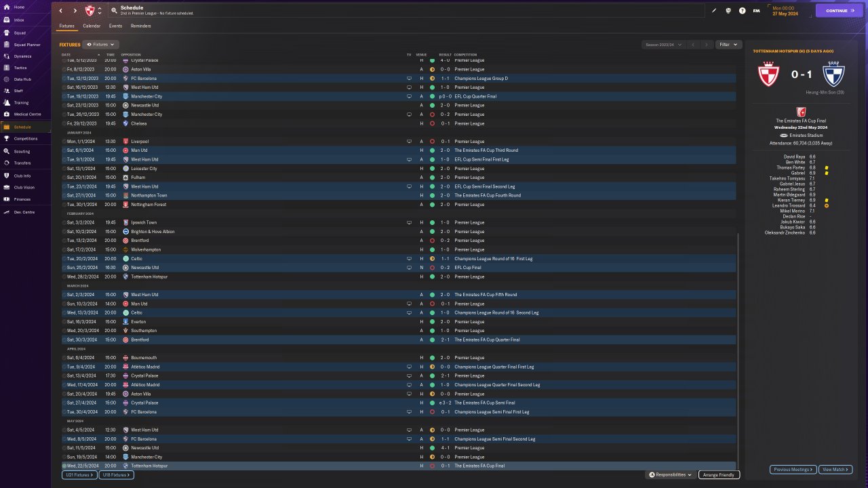Image resolution: width=868 pixels, height=488 pixels.
Task: Open the Medical Centre icon
Action: (7, 114)
